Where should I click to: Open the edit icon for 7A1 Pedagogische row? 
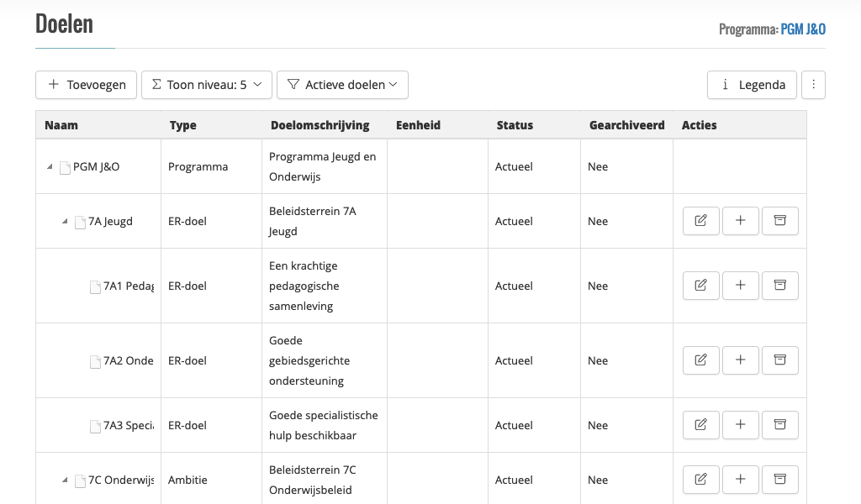tap(700, 285)
